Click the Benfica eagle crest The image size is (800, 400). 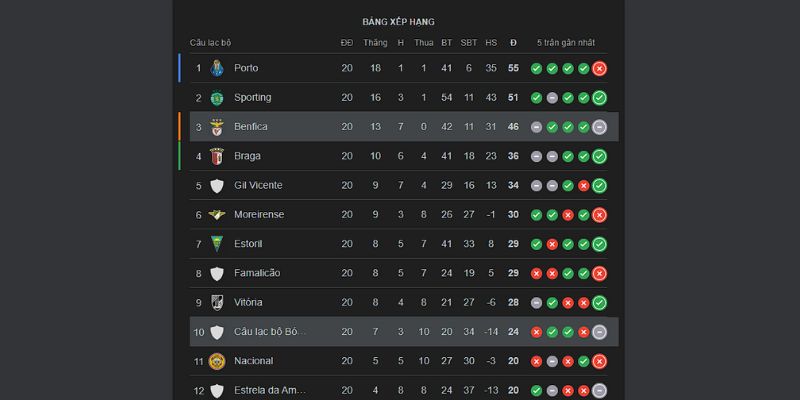[x=216, y=127]
